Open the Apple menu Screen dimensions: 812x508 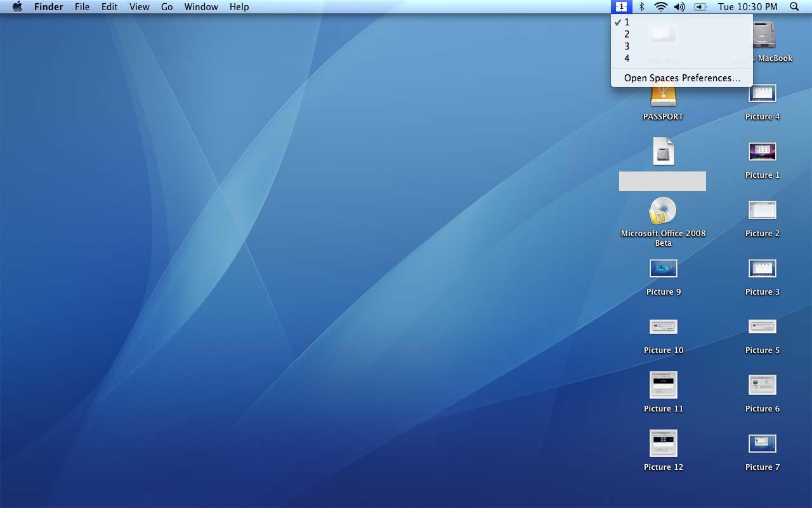click(17, 7)
